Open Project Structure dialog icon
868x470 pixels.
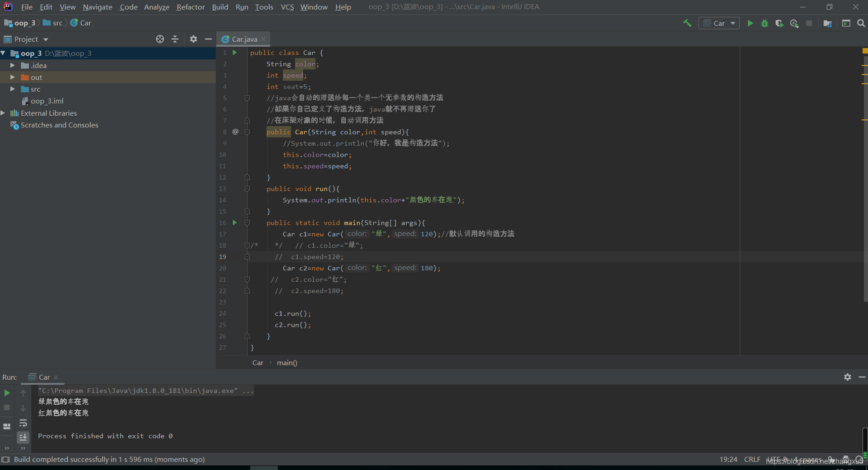828,23
